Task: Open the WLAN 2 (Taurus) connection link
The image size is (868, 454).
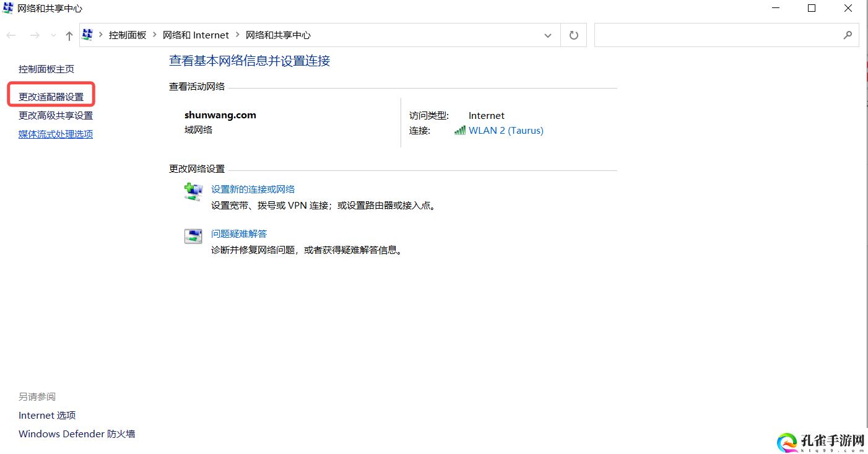Action: point(506,131)
